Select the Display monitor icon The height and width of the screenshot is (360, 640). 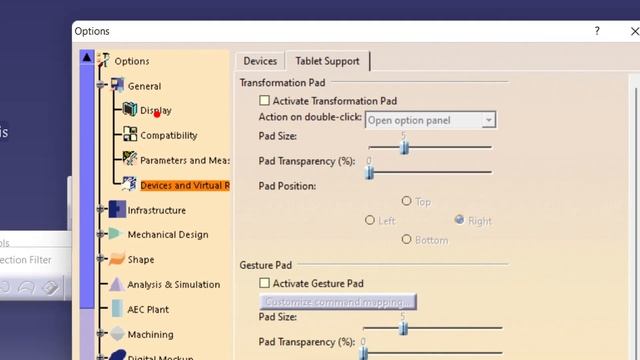tap(130, 109)
